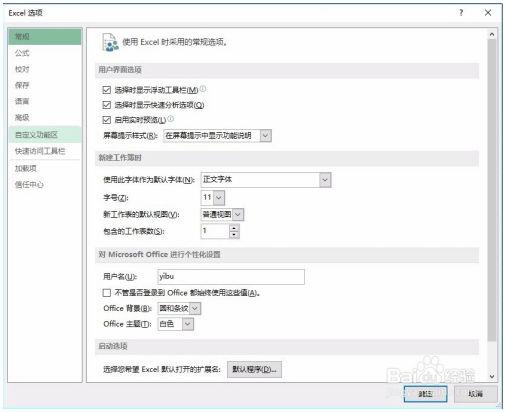Decrease sheet count with down spinner arrow
This screenshot has width=506, height=412.
(234, 234)
